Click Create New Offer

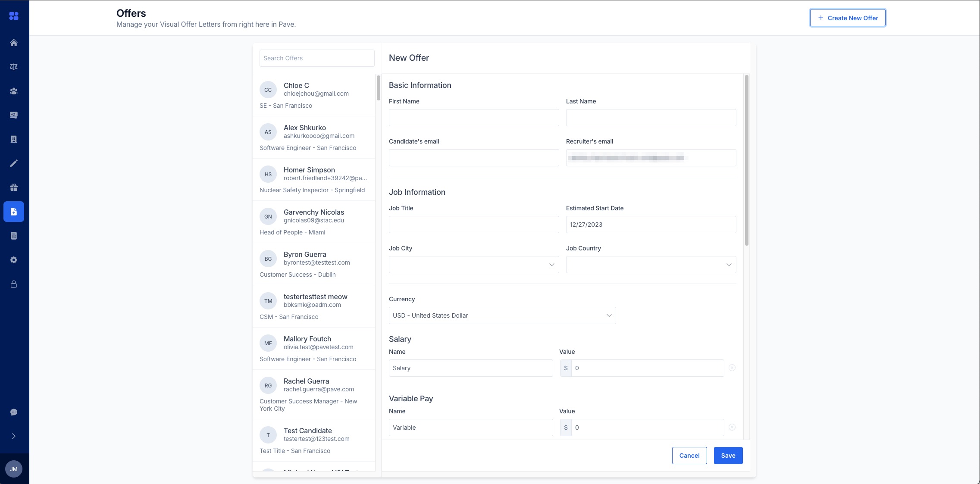847,18
